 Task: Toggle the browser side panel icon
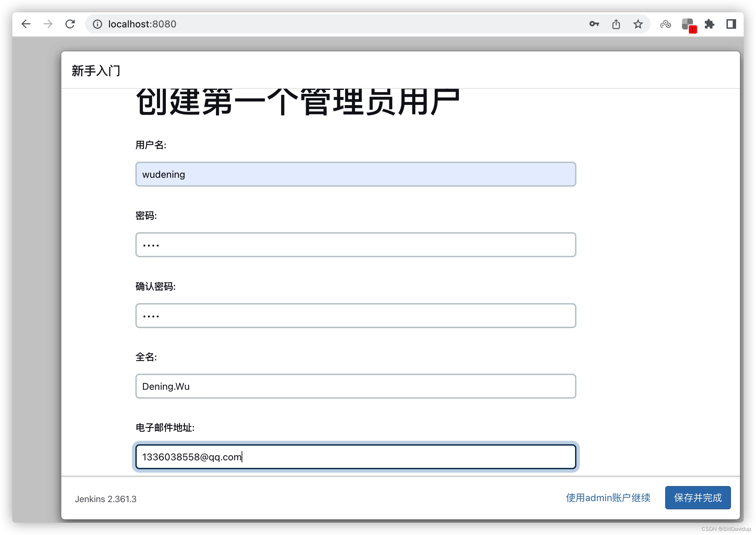pos(731,24)
